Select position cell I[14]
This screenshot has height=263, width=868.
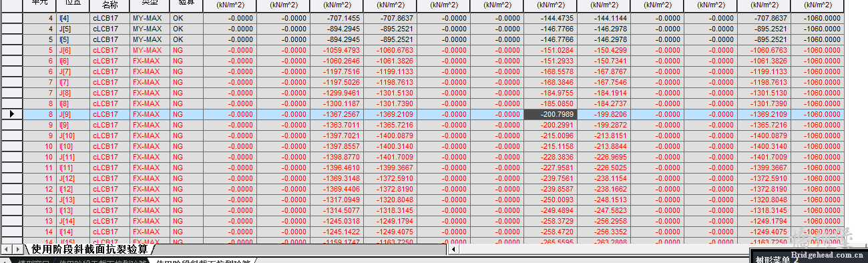pos(73,232)
